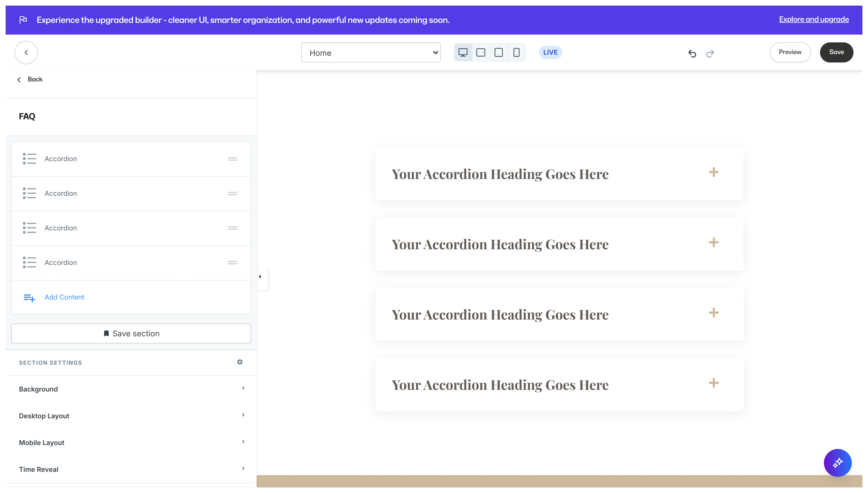The image size is (868, 493).
Task: Collapse the sidebar panel with the arrow handle
Action: point(260,277)
